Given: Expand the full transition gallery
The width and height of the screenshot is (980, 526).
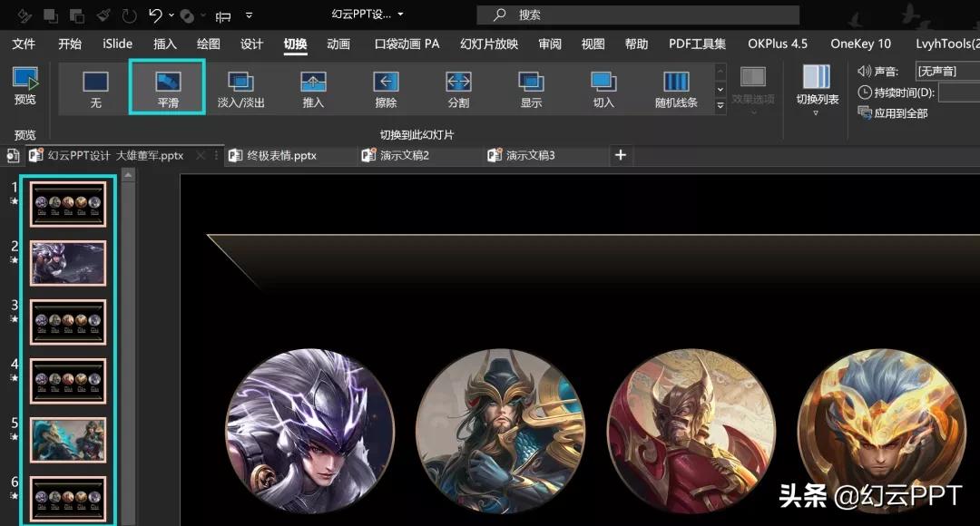Looking at the screenshot, I should point(720,106).
